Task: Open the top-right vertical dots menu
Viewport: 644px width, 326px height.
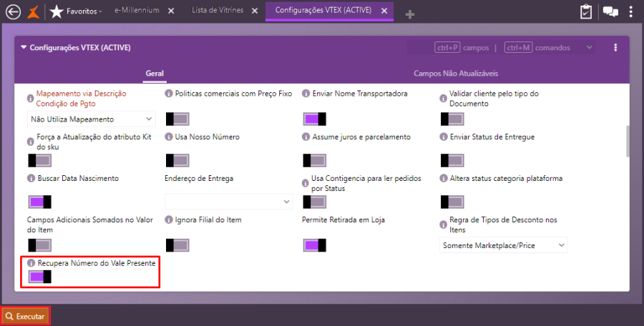Action: [x=631, y=11]
